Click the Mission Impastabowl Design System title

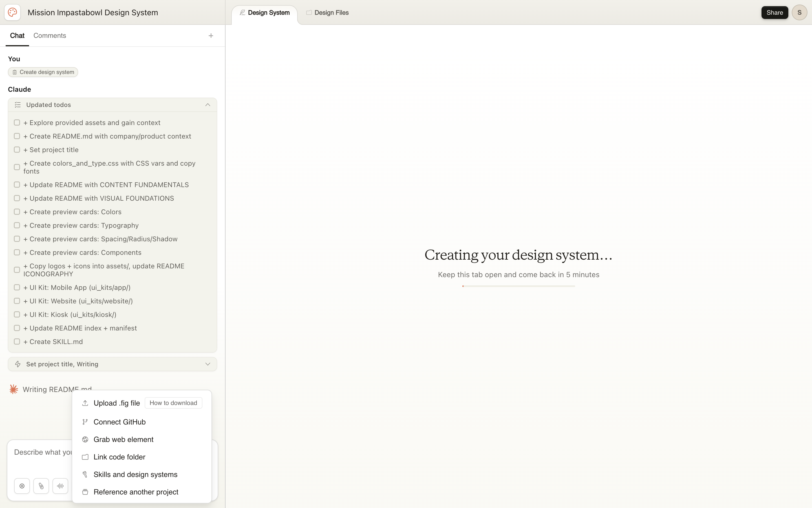[x=93, y=12]
